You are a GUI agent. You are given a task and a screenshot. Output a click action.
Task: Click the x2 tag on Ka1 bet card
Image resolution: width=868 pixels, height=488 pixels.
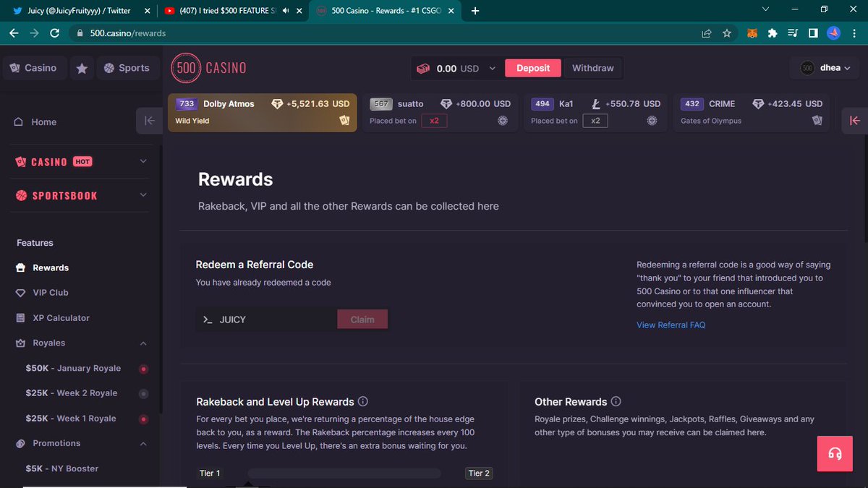click(x=595, y=121)
